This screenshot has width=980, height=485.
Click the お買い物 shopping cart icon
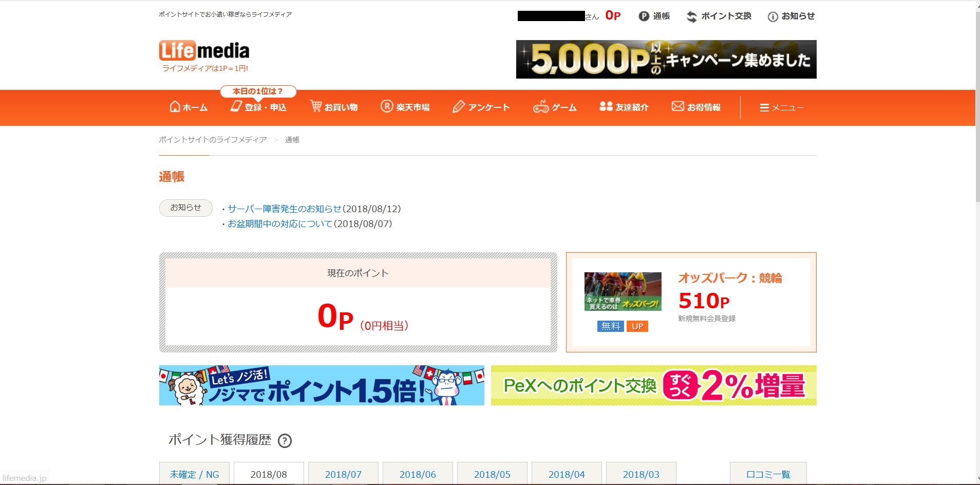click(316, 106)
